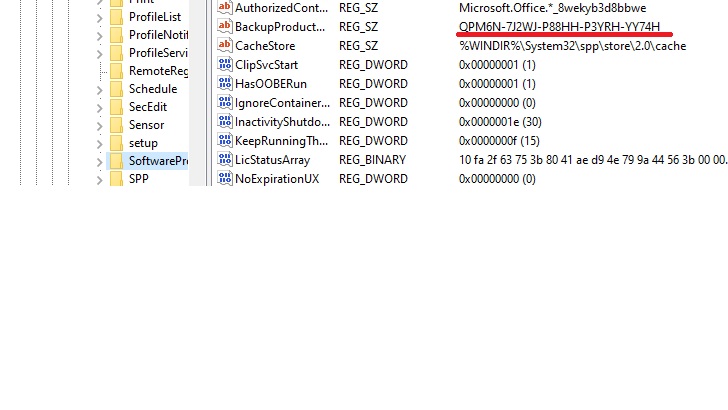Click the ClipSvcStart DWORD value icon
The width and height of the screenshot is (728, 410).
coord(224,64)
